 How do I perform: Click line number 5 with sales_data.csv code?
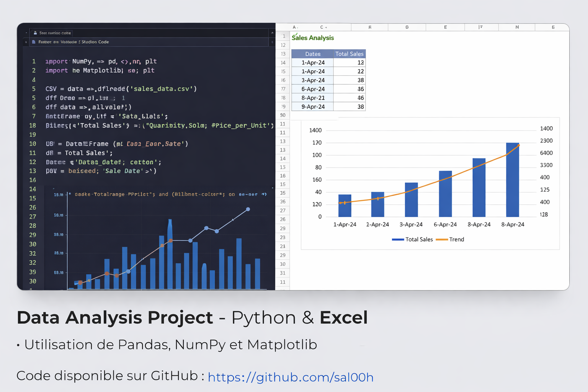(x=34, y=89)
